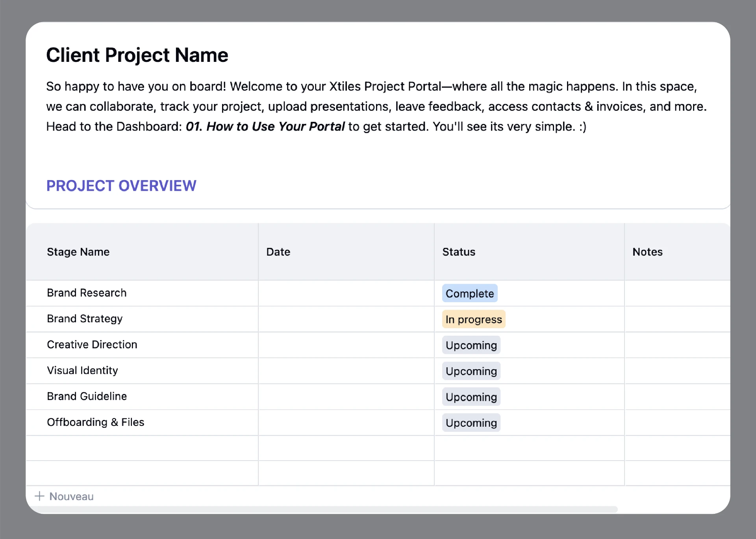Click the Date cell for Brand Research

tap(346, 293)
